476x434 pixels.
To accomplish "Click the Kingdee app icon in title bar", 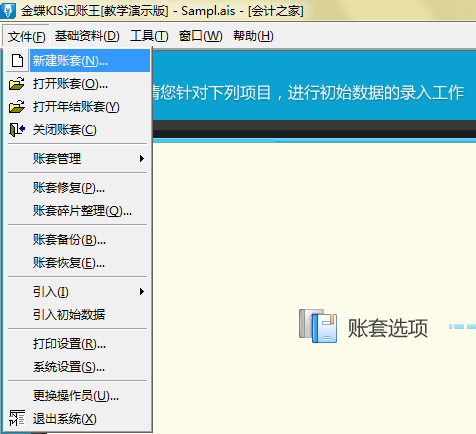I will (x=7, y=10).
